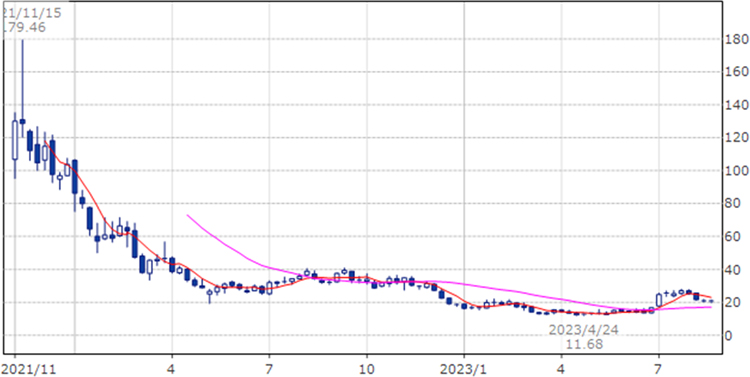Click the rightmost candlestick on the chart

(x=711, y=301)
